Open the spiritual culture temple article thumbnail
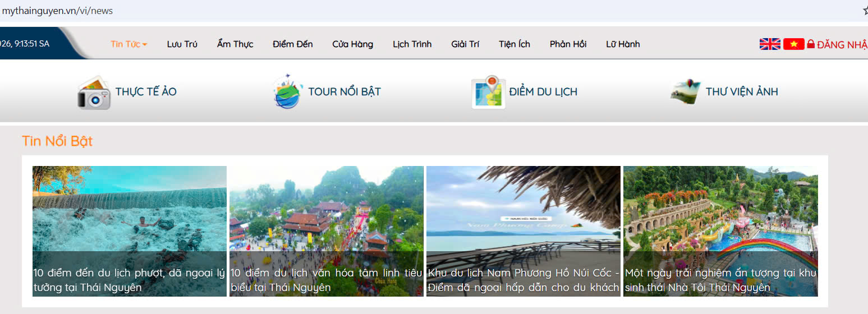Screen dimensions: 868x314 point(326,219)
